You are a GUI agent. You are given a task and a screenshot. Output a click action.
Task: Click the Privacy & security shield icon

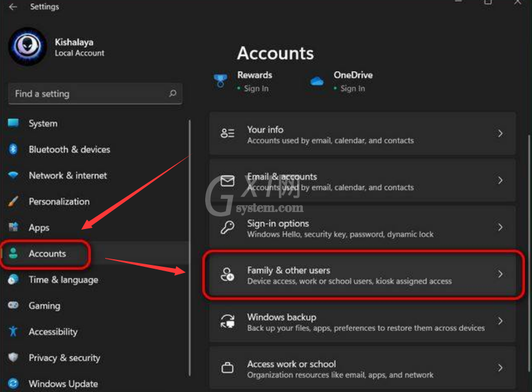13,357
